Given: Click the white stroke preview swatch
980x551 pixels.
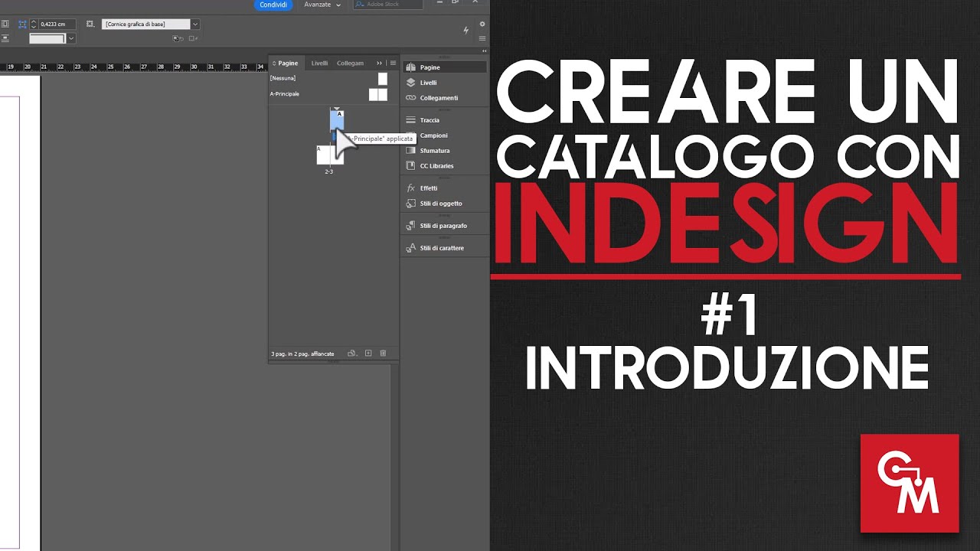Looking at the screenshot, I should (x=48, y=38).
